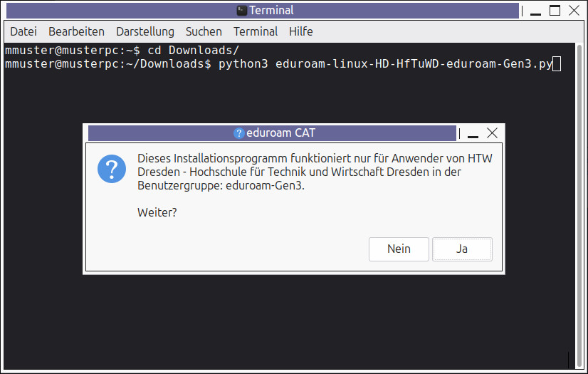Open the Darstellung menu
588x374 pixels.
coord(145,31)
